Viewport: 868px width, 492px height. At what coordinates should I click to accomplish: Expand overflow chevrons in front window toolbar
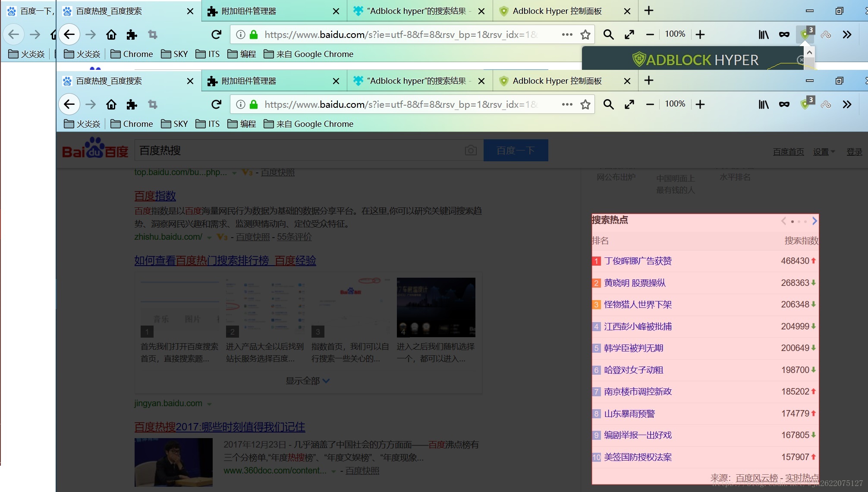tap(847, 104)
